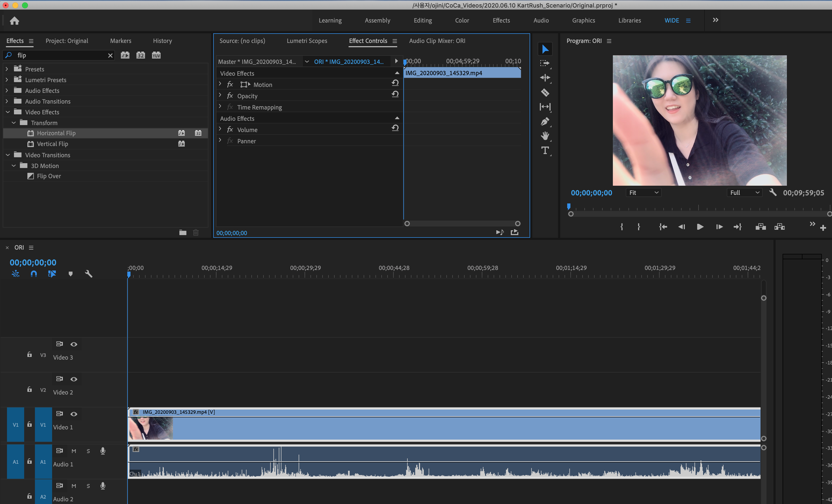Toggle Video 3 track output eye
Viewport: 832px width, 504px height.
coord(74,344)
